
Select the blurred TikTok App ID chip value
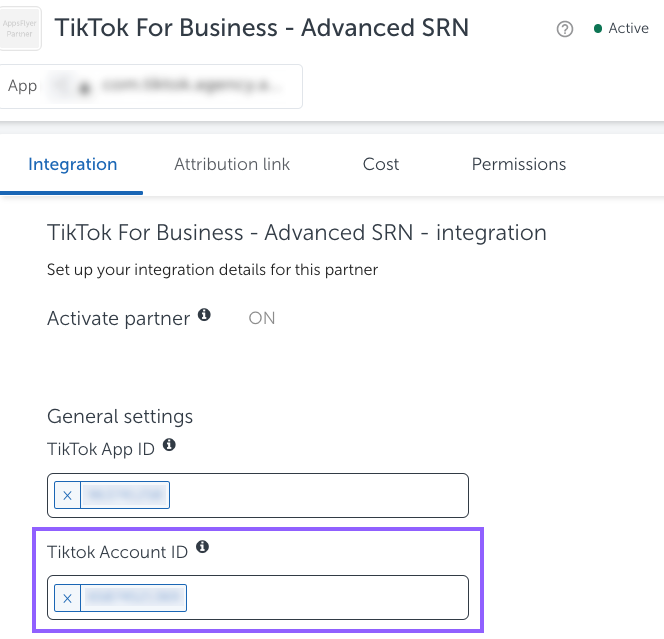click(125, 495)
